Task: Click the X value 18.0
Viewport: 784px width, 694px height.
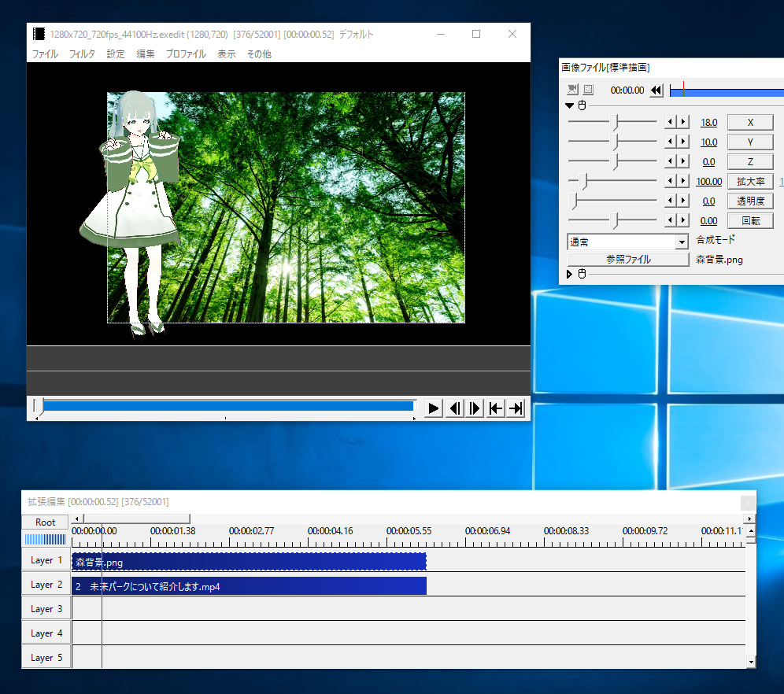Action: click(x=708, y=123)
